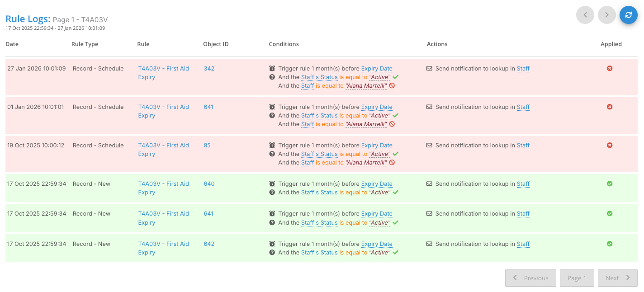The height and width of the screenshot is (292, 644).
Task: Click Record - Schedule in 01 Jan 2026 row
Action: (98, 107)
